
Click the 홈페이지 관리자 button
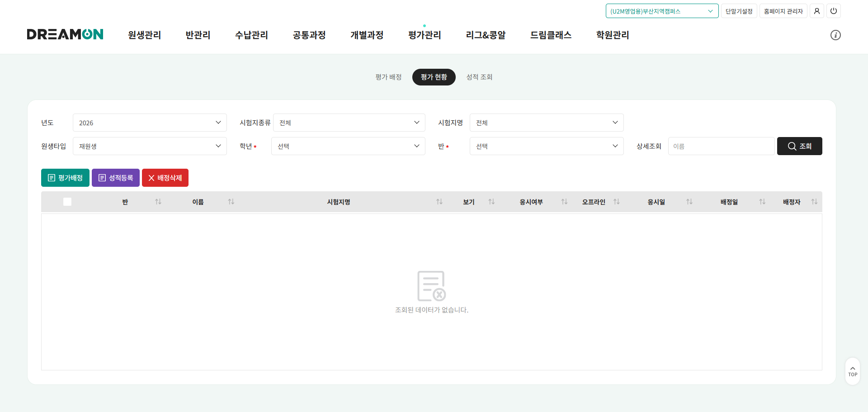(x=783, y=11)
